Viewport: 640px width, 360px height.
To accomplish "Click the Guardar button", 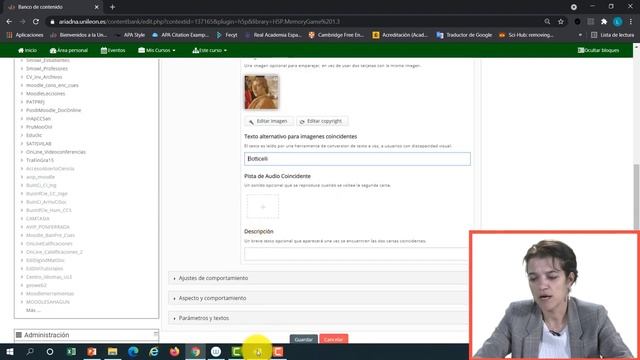I will coord(304,339).
